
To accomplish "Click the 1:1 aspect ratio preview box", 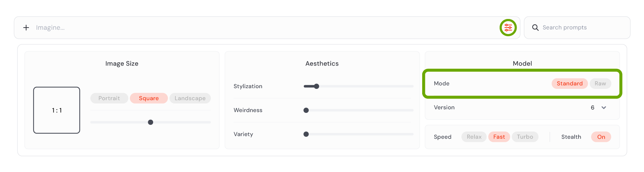I will (x=57, y=110).
